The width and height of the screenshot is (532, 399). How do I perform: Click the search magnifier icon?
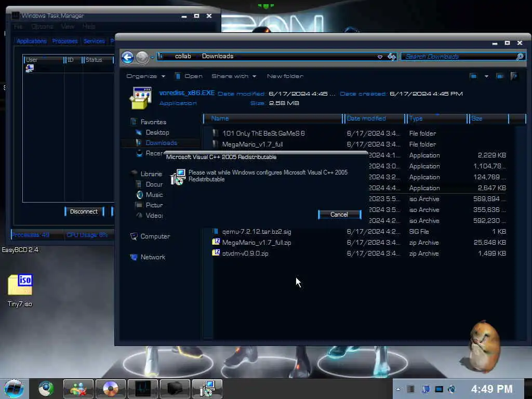520,57
